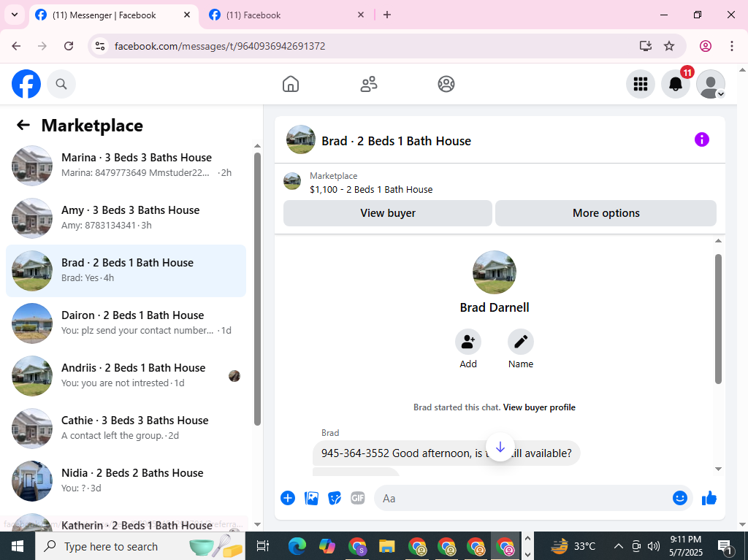Open the Marina 3 Beds 3 Baths House chat

point(126,166)
